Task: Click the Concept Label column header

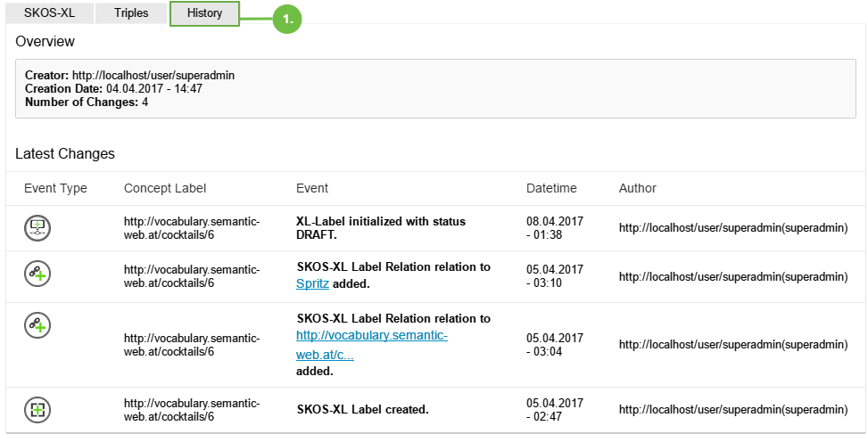Action: (165, 188)
